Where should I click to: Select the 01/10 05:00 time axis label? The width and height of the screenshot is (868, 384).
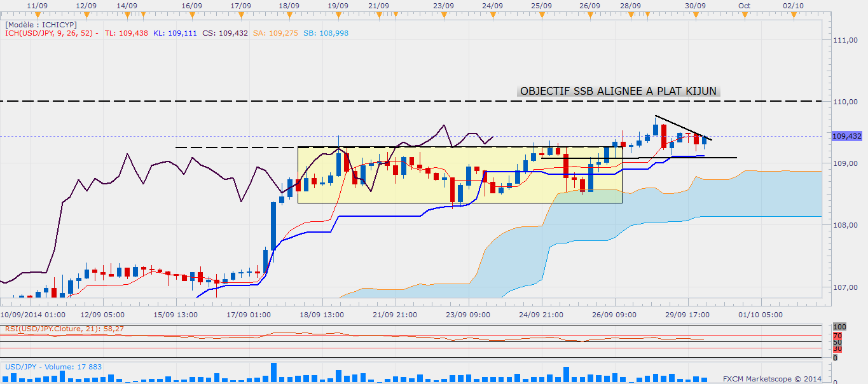(x=761, y=314)
